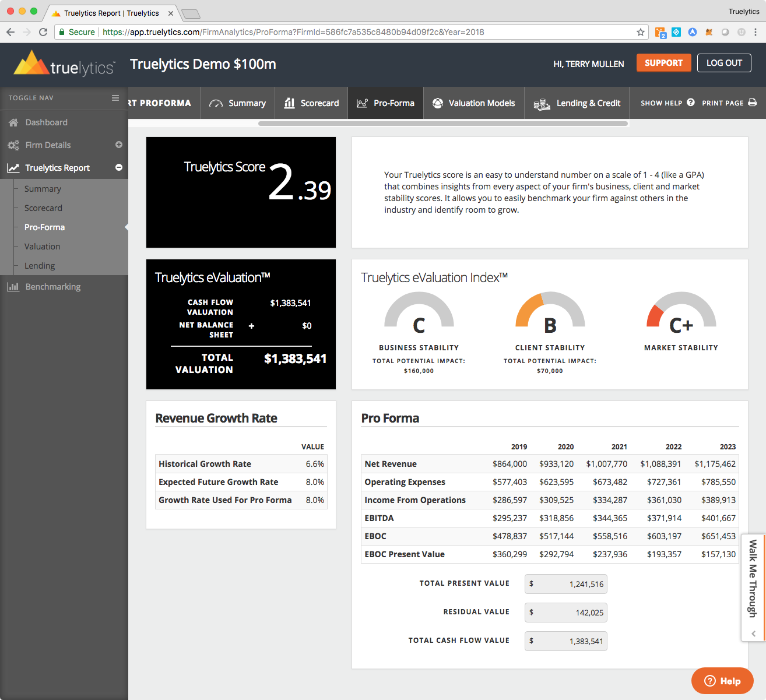This screenshot has height=700, width=766.
Task: Click the Residual Value field
Action: coord(566,613)
